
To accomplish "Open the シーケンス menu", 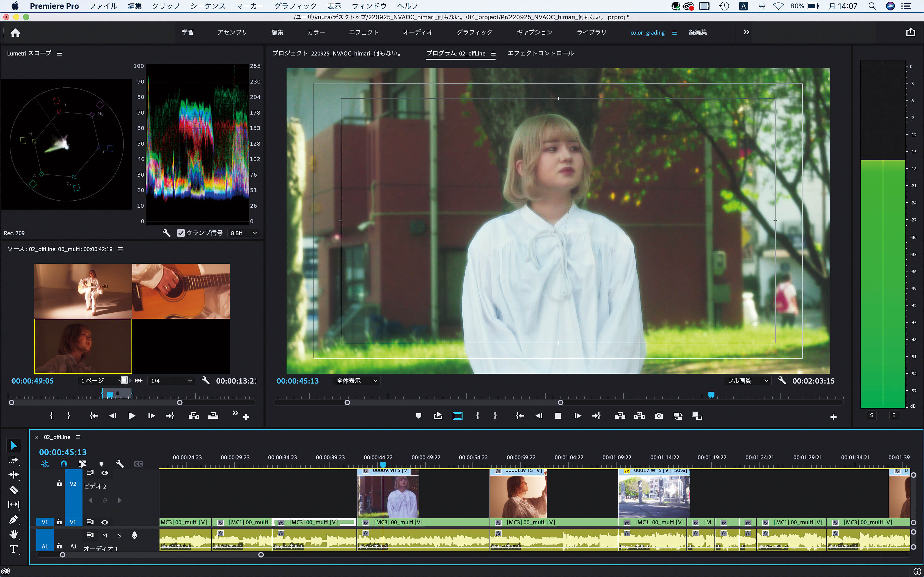I will pos(208,6).
